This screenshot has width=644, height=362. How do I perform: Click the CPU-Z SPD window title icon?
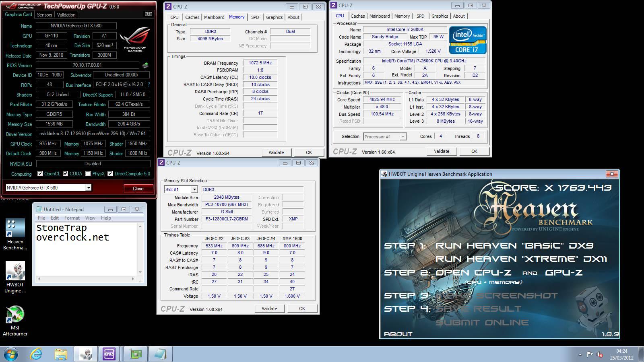(161, 162)
